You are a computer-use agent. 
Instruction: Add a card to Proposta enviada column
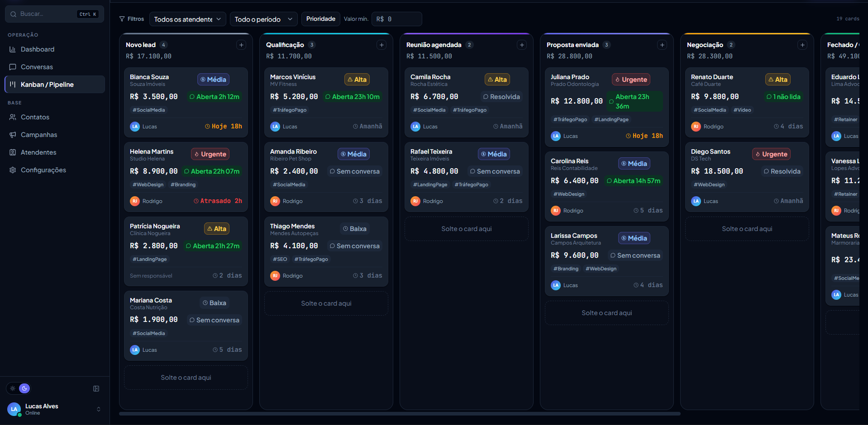662,45
